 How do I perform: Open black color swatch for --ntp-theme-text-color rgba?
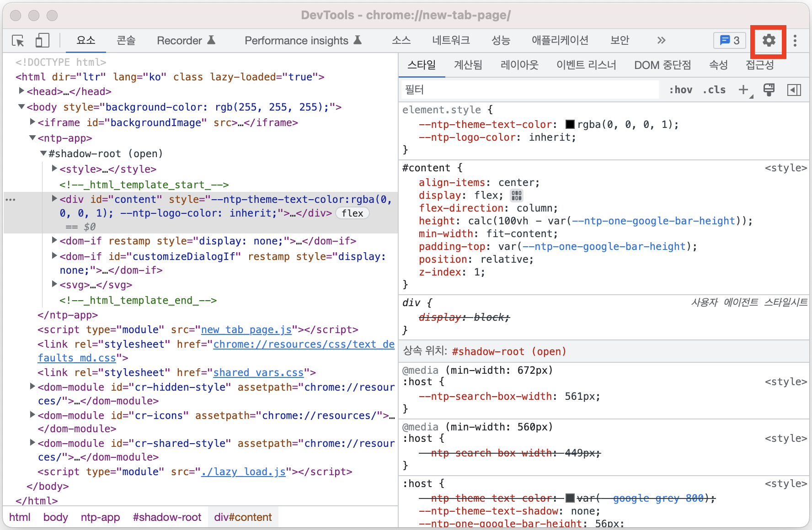[x=570, y=124]
